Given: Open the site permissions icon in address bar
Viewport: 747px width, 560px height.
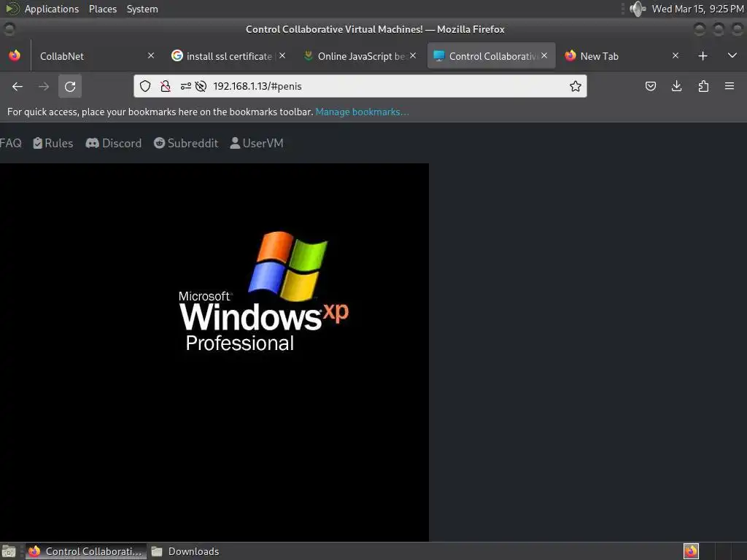Looking at the screenshot, I should coord(186,86).
